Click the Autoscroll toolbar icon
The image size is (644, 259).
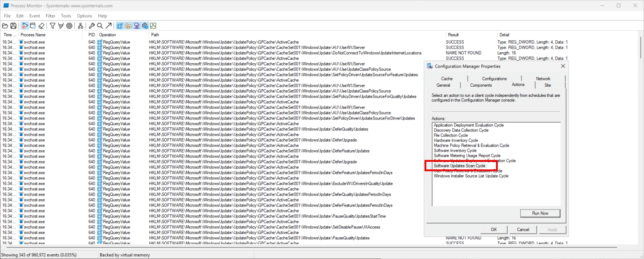tap(32, 26)
